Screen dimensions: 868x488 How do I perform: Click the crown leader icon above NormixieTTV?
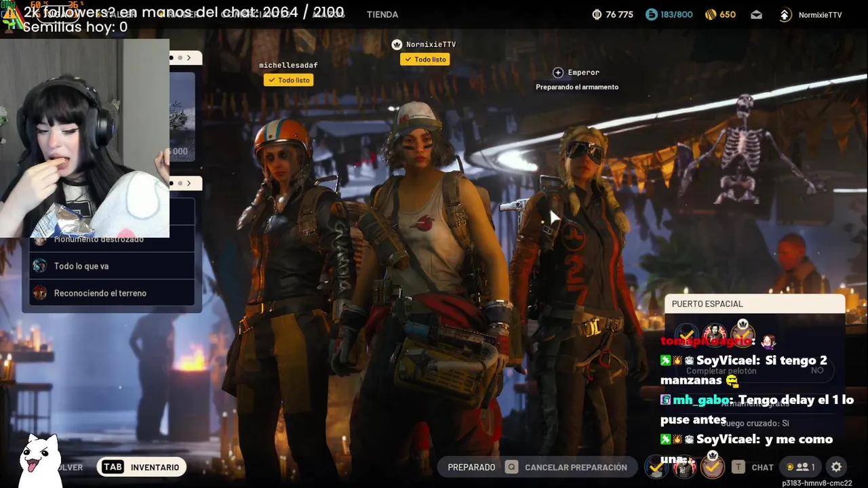click(x=397, y=44)
